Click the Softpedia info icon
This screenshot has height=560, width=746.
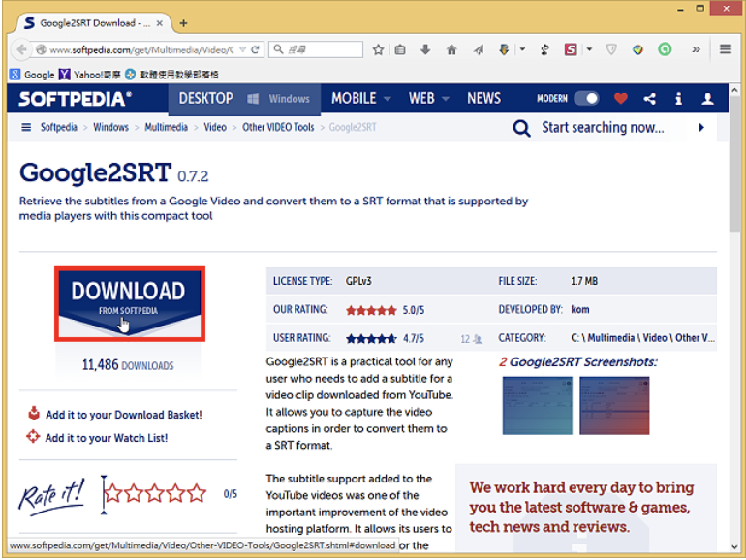click(678, 99)
